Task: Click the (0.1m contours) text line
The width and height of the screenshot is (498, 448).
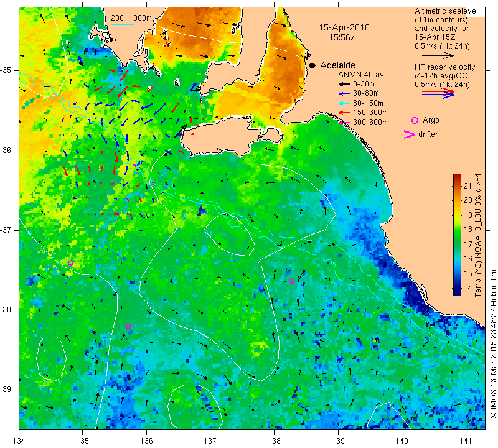Action: pyautogui.click(x=441, y=20)
